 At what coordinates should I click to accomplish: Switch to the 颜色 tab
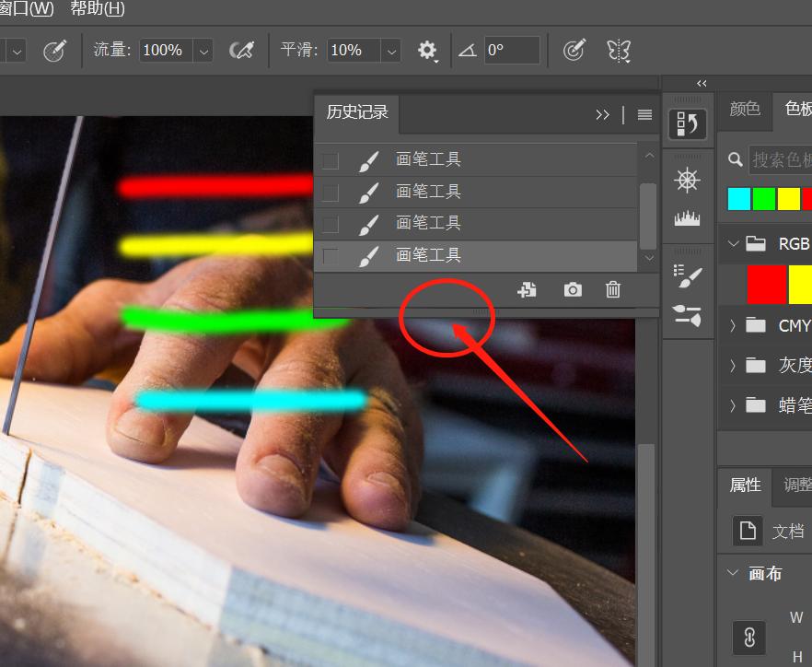pyautogui.click(x=745, y=109)
